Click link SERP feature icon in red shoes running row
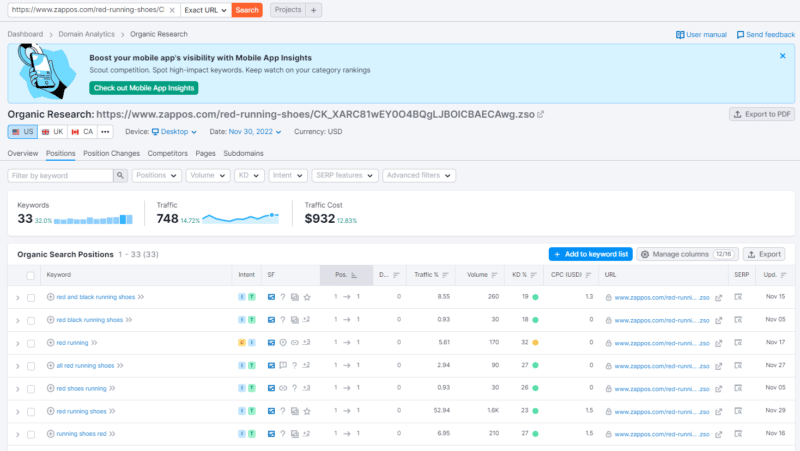Screen dimensions: 800x451 283,388
